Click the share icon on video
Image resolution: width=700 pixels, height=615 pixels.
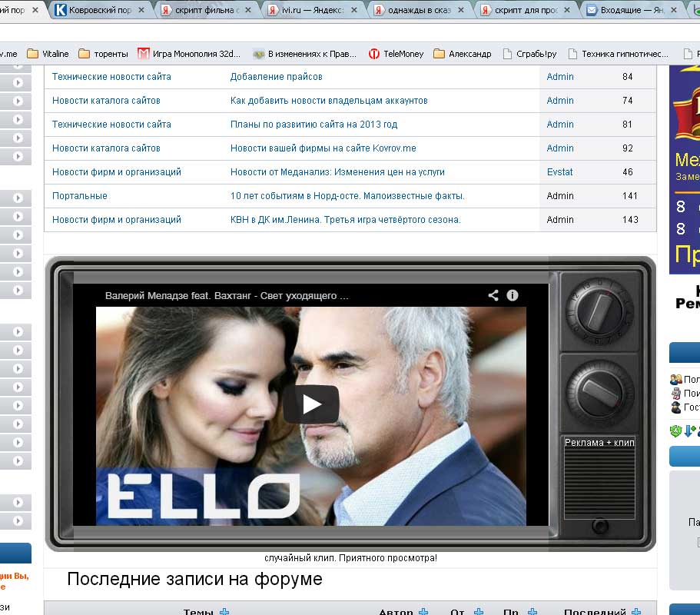493,295
